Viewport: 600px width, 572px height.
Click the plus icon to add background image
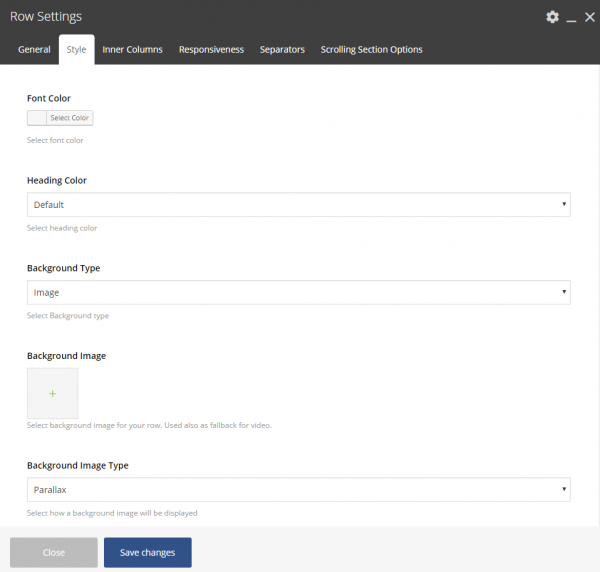[x=52, y=393]
